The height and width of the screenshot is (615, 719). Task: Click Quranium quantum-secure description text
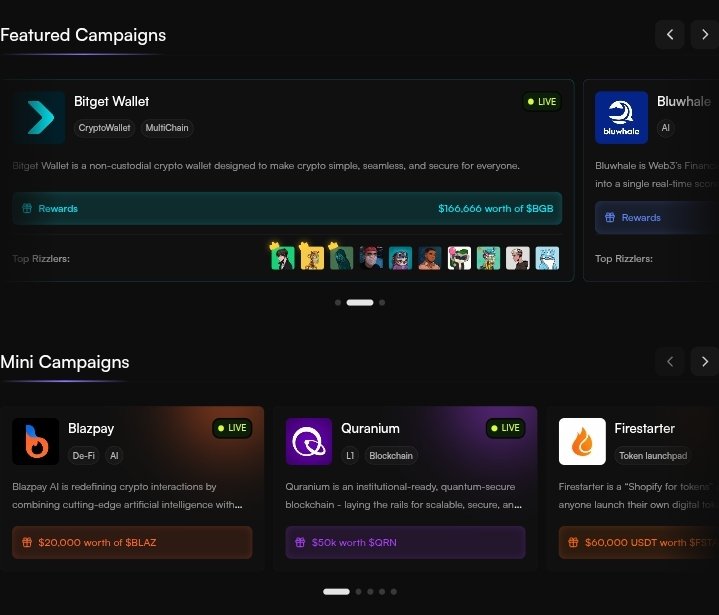pyautogui.click(x=404, y=496)
